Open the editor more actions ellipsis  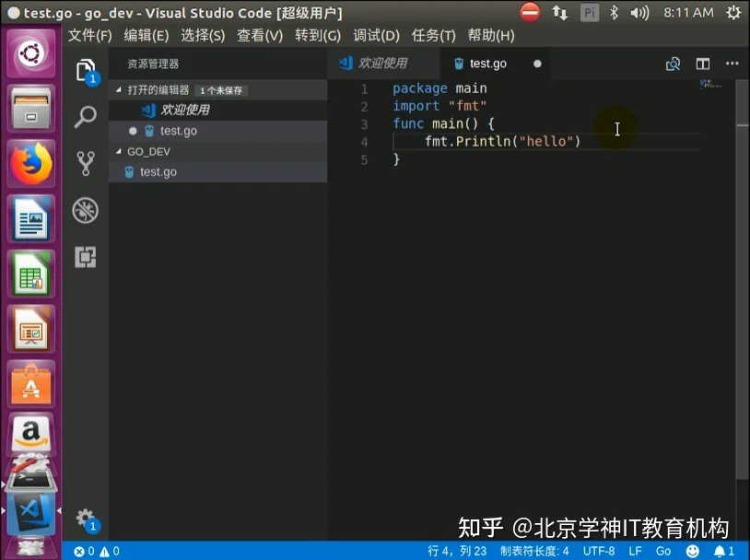click(x=732, y=64)
